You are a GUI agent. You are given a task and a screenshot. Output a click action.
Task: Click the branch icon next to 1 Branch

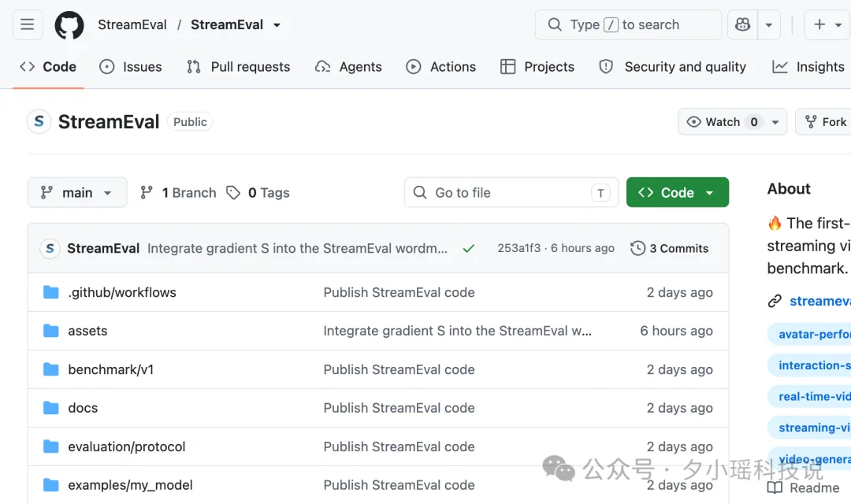coord(147,193)
